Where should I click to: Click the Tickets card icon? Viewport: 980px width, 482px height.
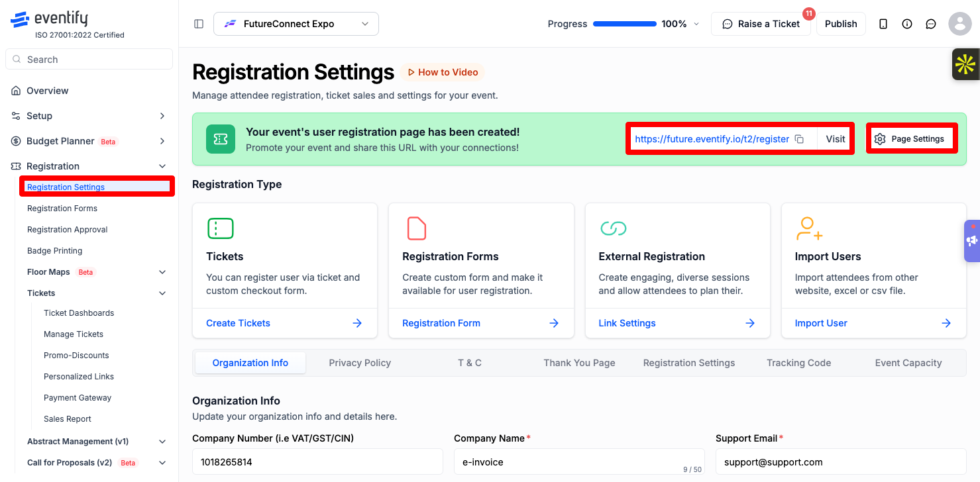[x=221, y=228]
